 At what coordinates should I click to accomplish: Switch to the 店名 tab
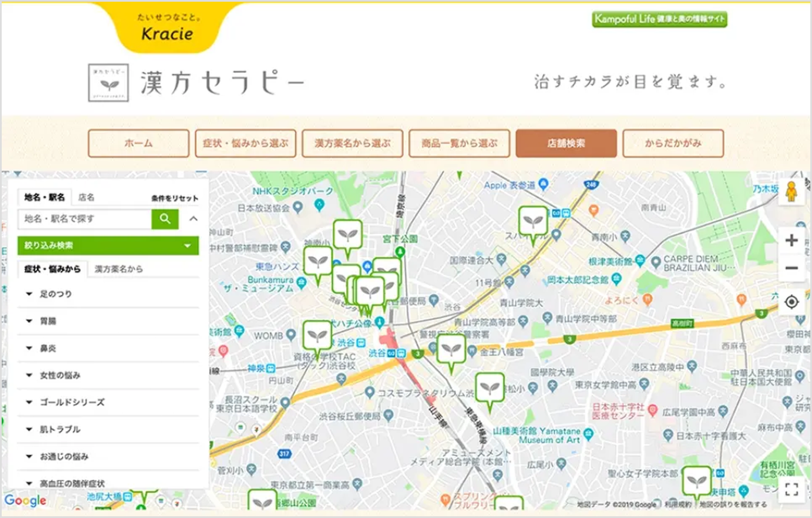click(x=86, y=197)
